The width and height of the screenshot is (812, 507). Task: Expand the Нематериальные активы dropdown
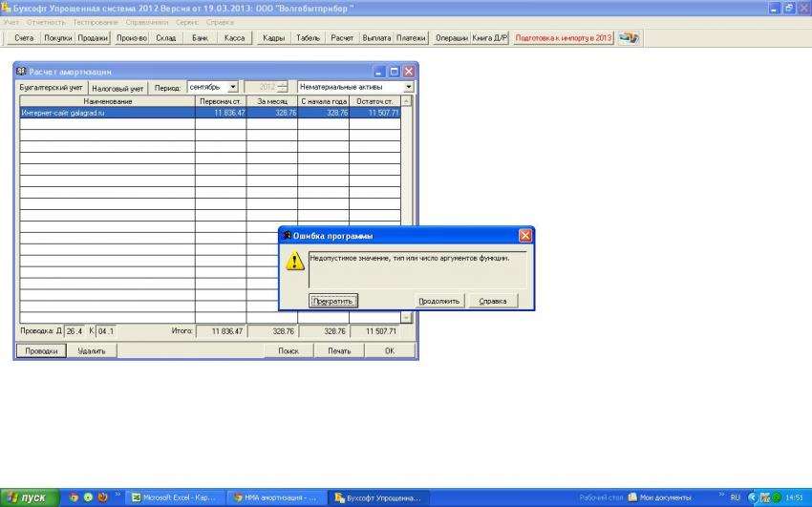tap(409, 88)
